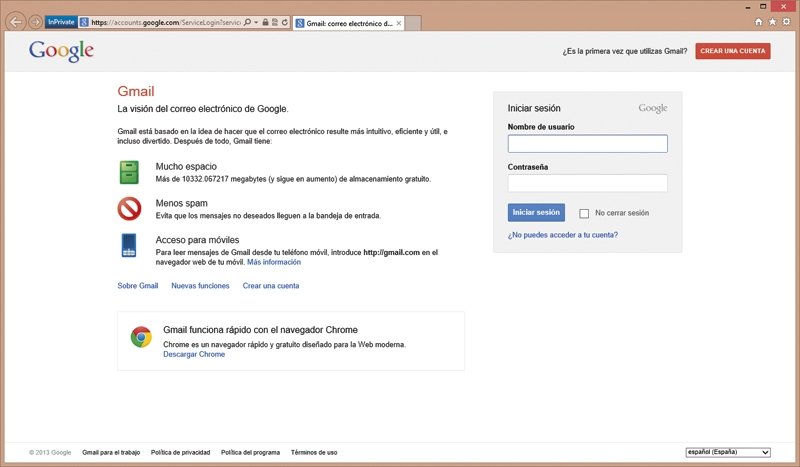Open the address bar autocomplete dropdown arrow

(x=256, y=22)
